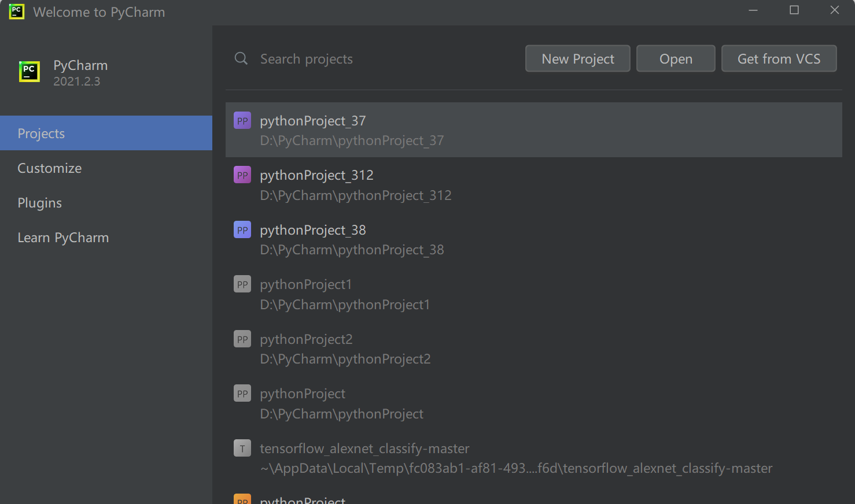Viewport: 855px width, 504px height.
Task: Open project pythonProject_38
Action: [533, 239]
